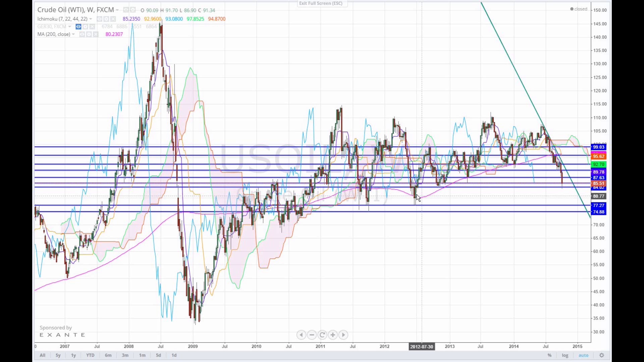Expand the MA (200, close) dropdown arrow
The image size is (644, 362).
(73, 35)
